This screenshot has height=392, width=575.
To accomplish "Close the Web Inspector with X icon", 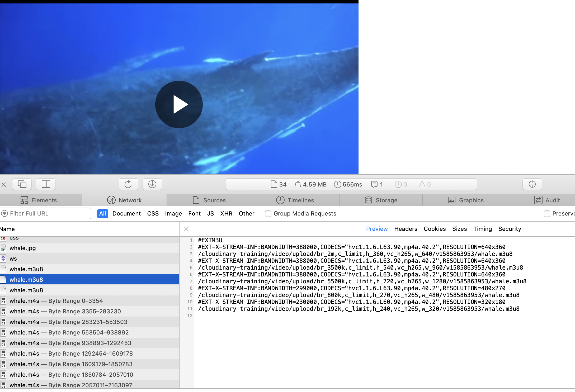I will (4, 184).
